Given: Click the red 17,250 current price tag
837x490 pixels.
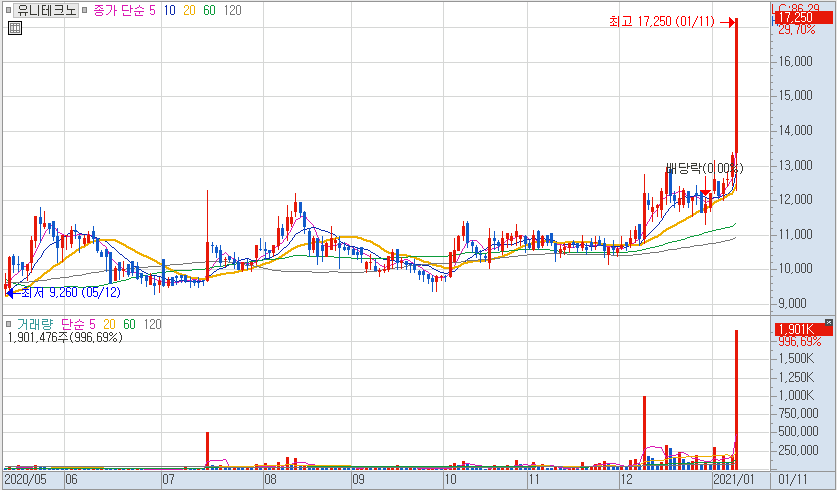Looking at the screenshot, I should (x=803, y=17).
